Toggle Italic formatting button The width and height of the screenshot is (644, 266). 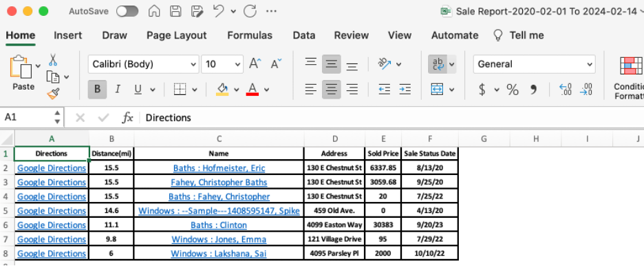118,89
